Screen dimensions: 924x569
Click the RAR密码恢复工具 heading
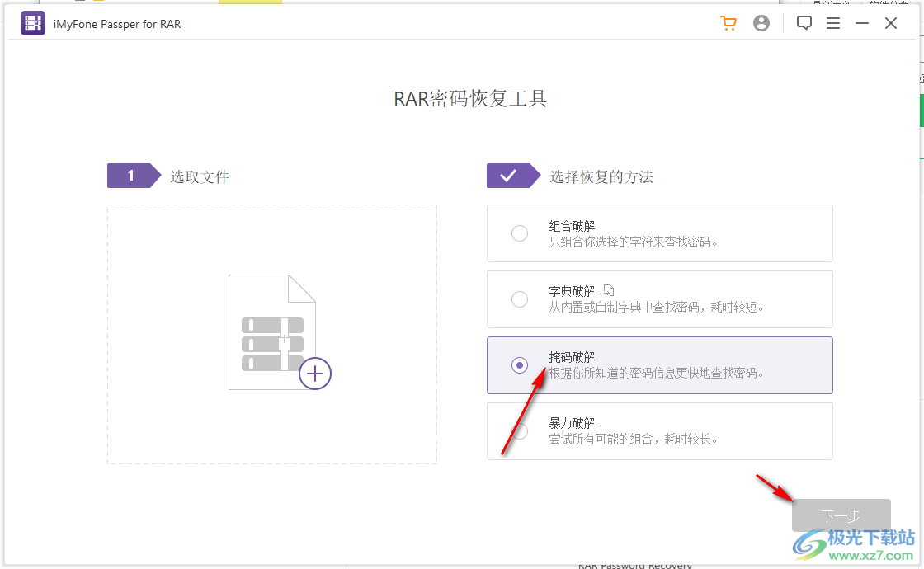[470, 98]
